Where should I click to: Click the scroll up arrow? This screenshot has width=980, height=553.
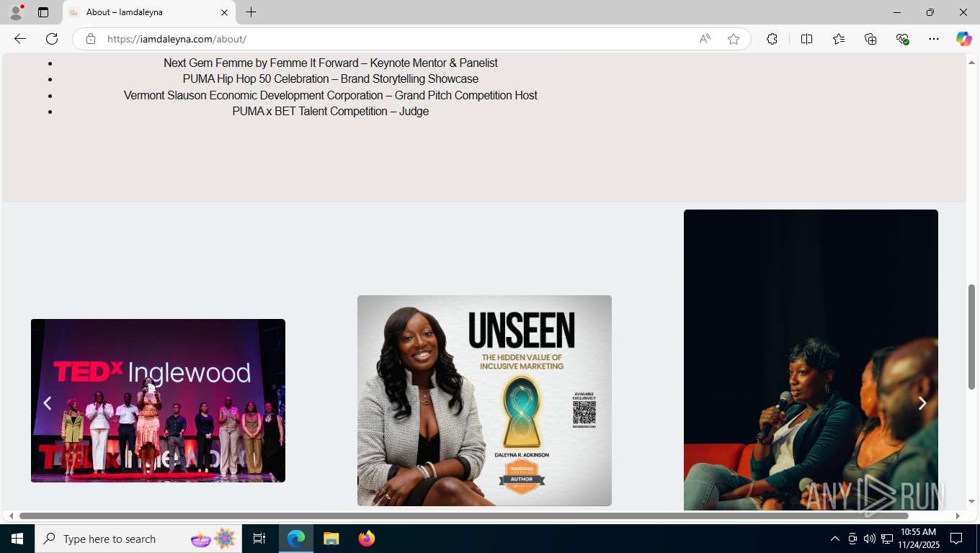click(972, 62)
